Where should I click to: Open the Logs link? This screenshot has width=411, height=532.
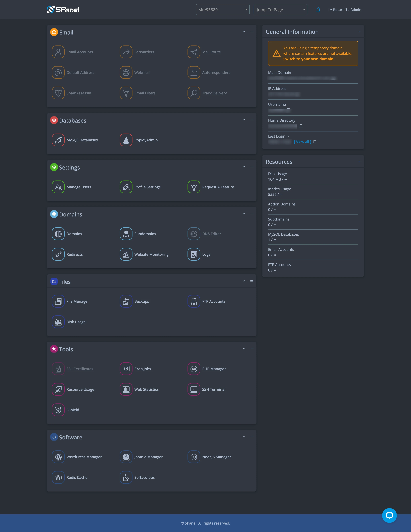206,255
